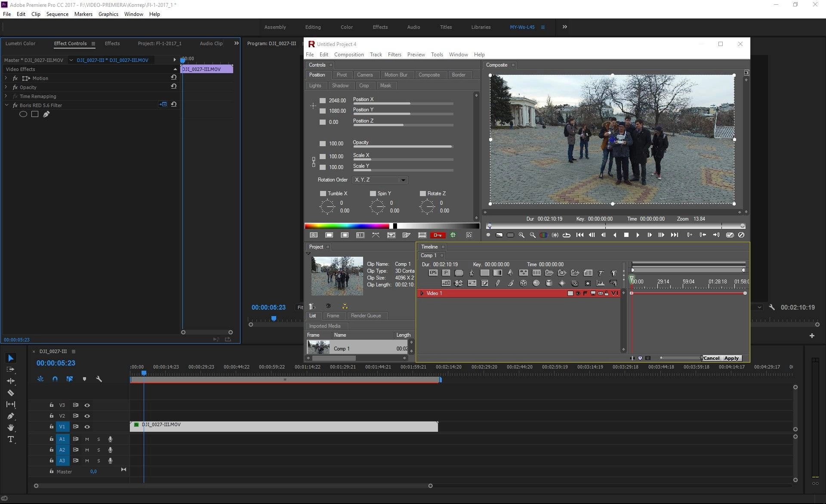Jump to first frame in Composite preview
Screen dimensions: 826x504
580,235
